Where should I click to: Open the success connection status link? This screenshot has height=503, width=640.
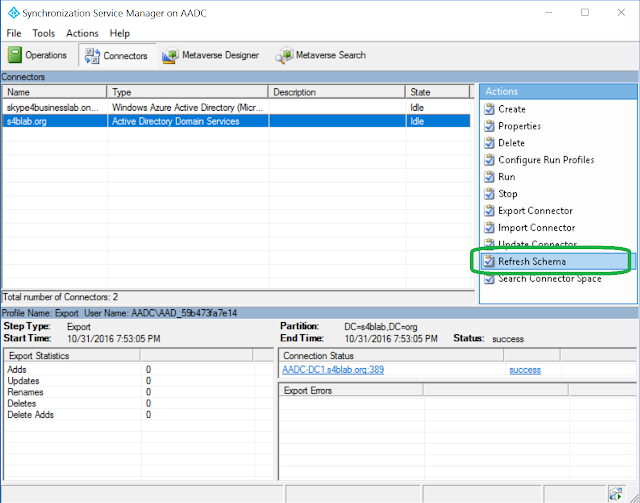(525, 370)
